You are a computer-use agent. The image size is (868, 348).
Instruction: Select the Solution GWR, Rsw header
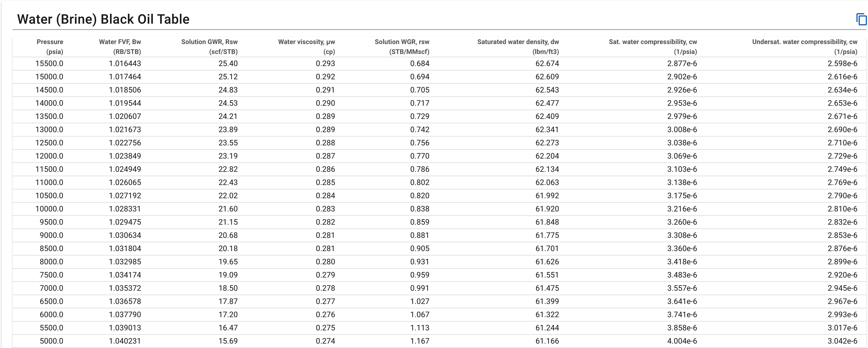coord(209,47)
